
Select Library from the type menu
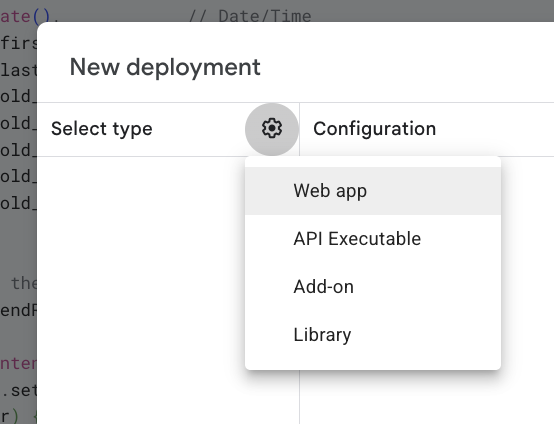tap(373, 335)
